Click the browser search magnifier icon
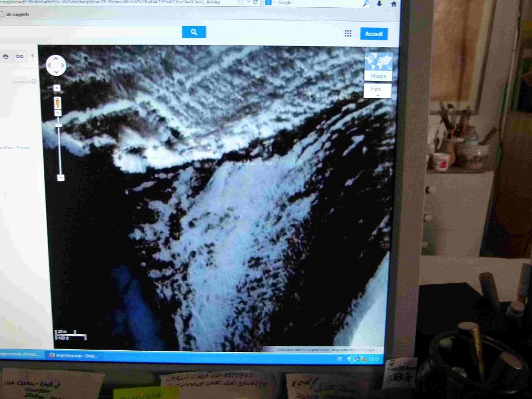532x399 pixels. click(x=366, y=3)
